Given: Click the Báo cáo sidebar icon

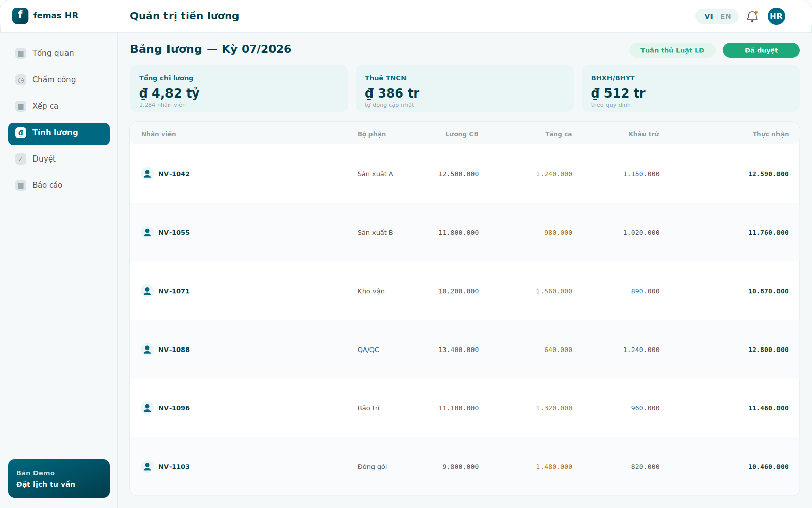Looking at the screenshot, I should (x=21, y=185).
